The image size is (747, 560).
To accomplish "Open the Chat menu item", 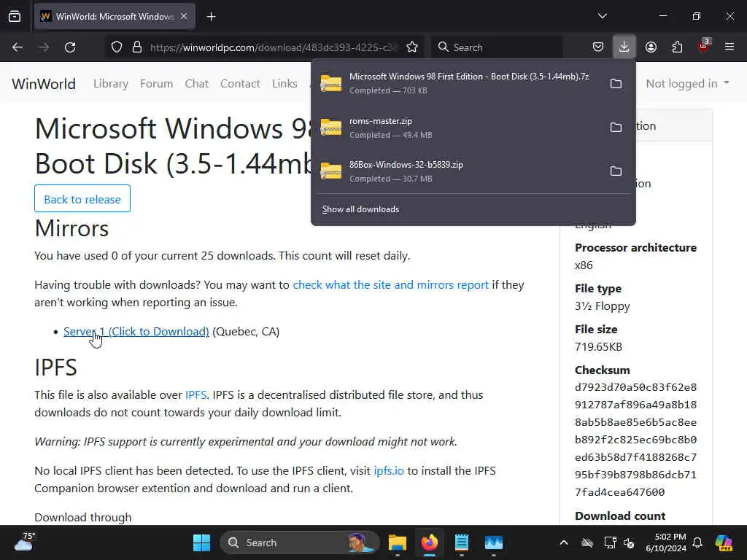I will (197, 84).
